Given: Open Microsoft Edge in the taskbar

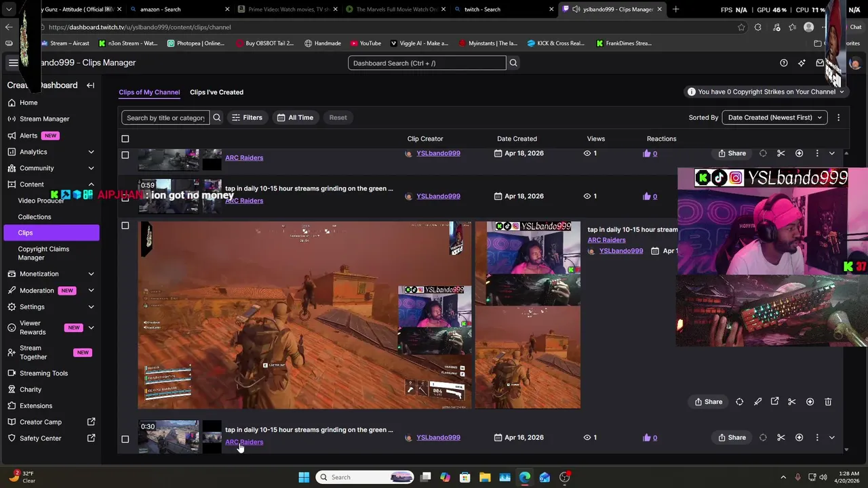Looking at the screenshot, I should (525, 477).
